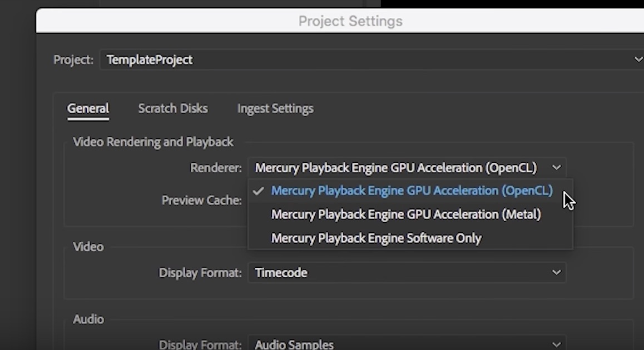Click the checkmark icon beside OpenCL
The width and height of the screenshot is (644, 350).
(258, 191)
